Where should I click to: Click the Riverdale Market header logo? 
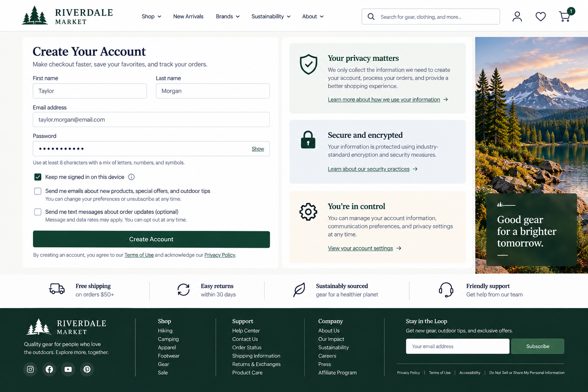click(x=67, y=16)
